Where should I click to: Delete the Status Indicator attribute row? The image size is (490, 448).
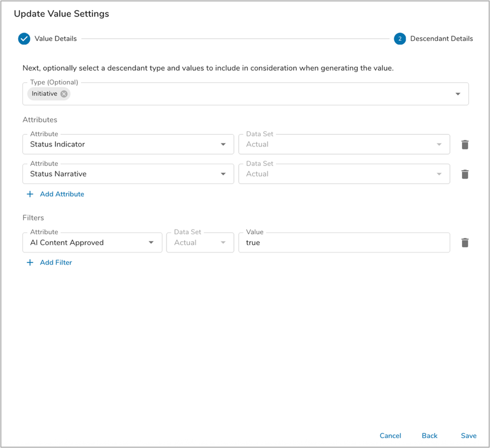(465, 144)
